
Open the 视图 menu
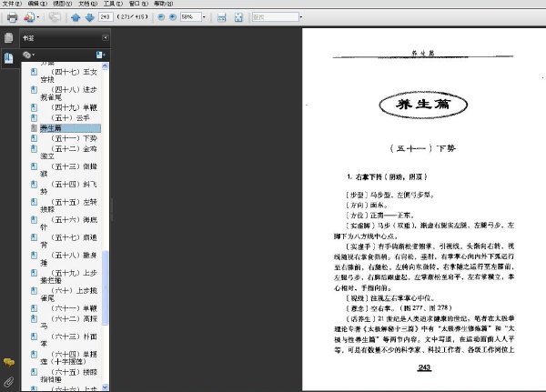pyautogui.click(x=63, y=4)
